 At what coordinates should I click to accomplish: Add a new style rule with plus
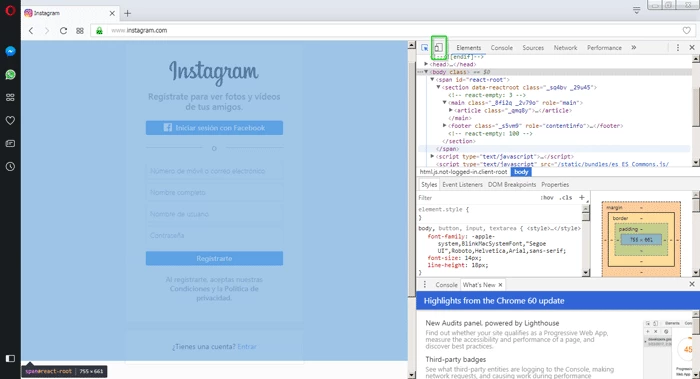coord(582,197)
